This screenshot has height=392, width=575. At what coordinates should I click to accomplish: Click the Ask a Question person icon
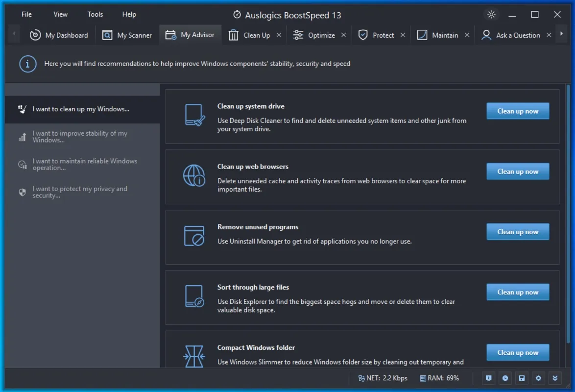[x=486, y=35]
